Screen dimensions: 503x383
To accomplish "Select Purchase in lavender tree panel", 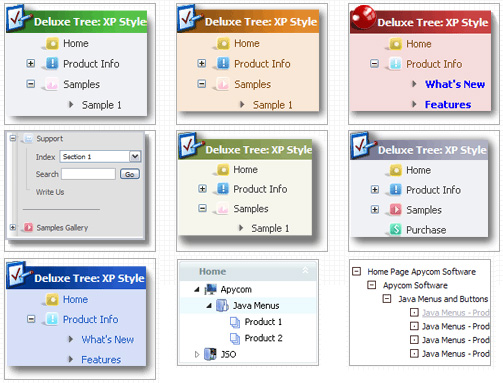I will pyautogui.click(x=426, y=230).
